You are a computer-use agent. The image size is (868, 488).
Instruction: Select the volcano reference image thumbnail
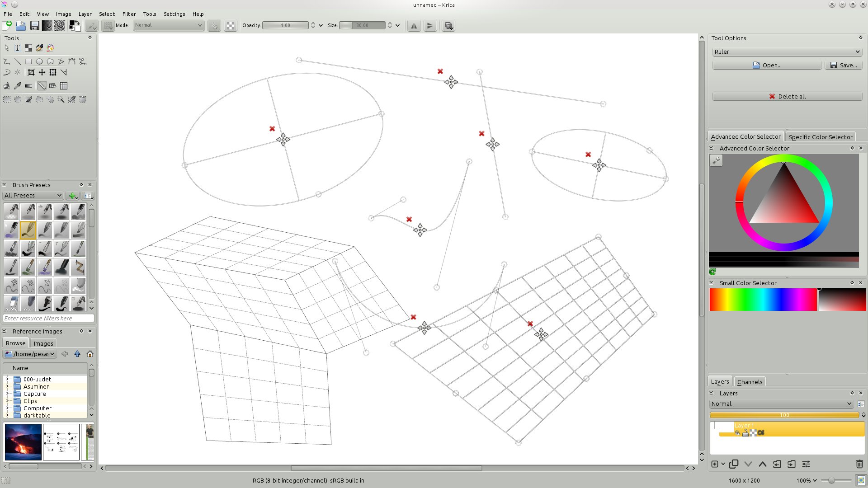pyautogui.click(x=23, y=442)
